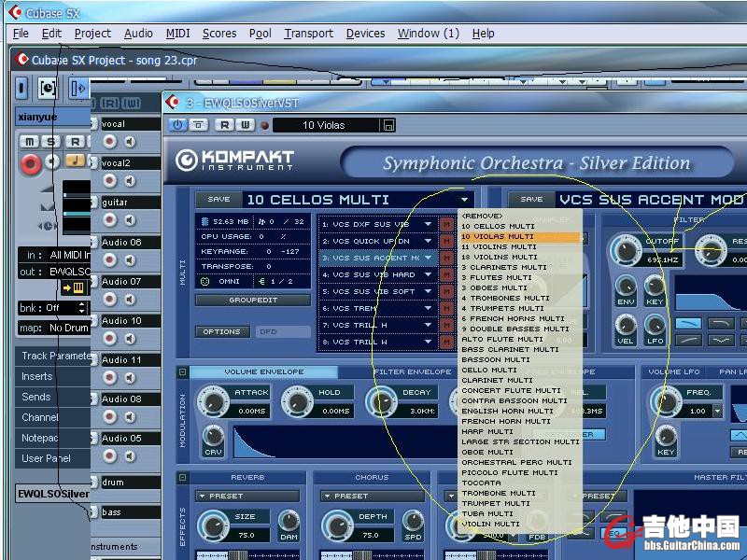Open dropdown for slot 6 VCS TREM
This screenshot has height=560, width=747.
click(428, 308)
